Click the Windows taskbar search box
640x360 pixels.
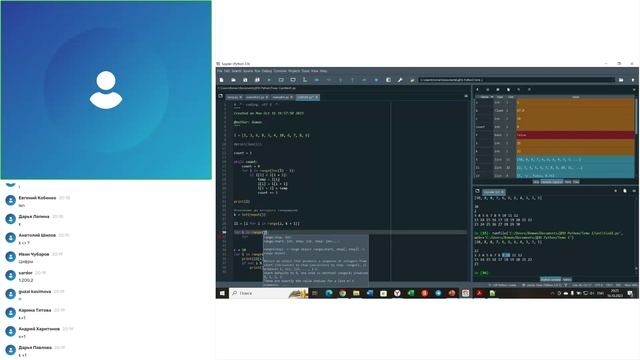tap(268, 293)
